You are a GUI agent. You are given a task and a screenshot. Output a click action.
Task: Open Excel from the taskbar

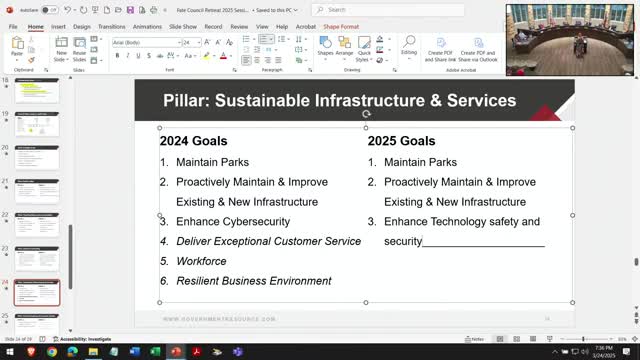(x=155, y=351)
